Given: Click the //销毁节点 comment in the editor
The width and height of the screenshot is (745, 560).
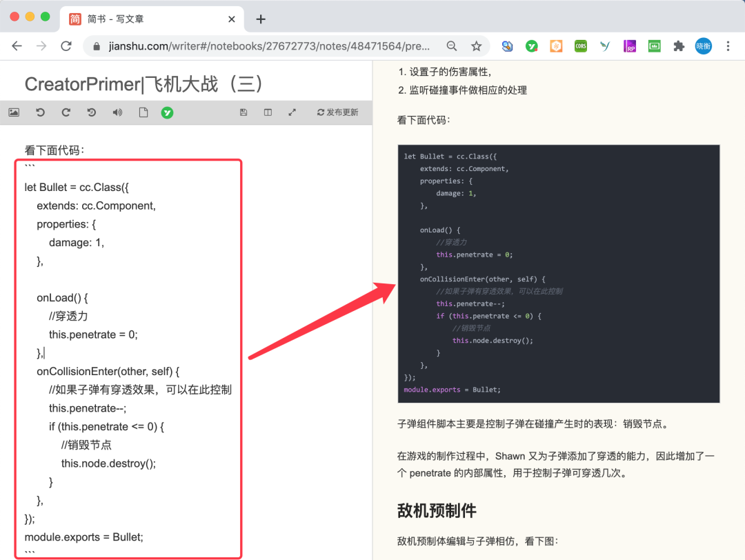Looking at the screenshot, I should click(86, 445).
